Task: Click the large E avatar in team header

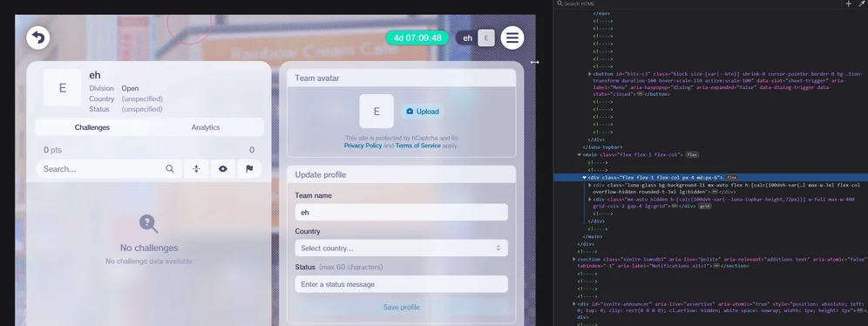Action: pyautogui.click(x=63, y=88)
